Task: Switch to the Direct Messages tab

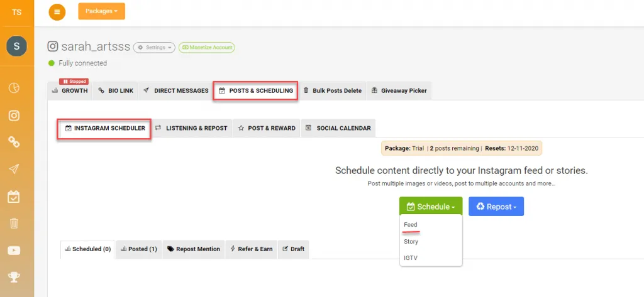Action: 176,91
